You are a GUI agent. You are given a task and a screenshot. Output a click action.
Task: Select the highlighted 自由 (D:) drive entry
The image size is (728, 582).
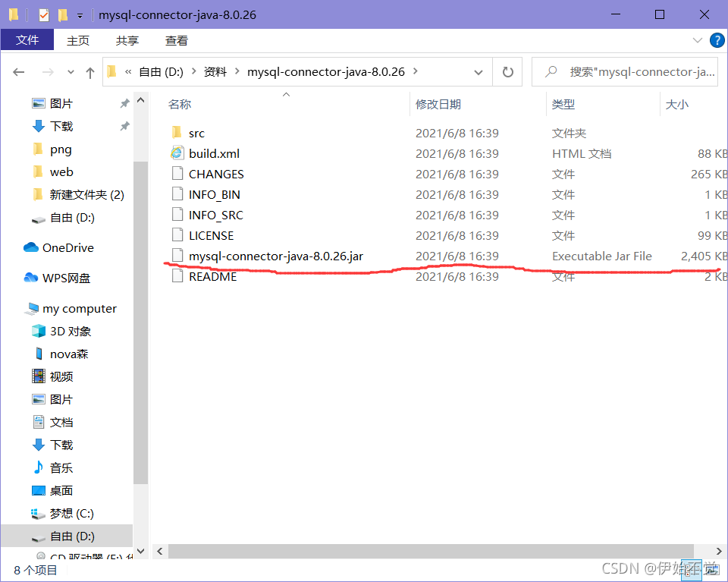coord(67,536)
